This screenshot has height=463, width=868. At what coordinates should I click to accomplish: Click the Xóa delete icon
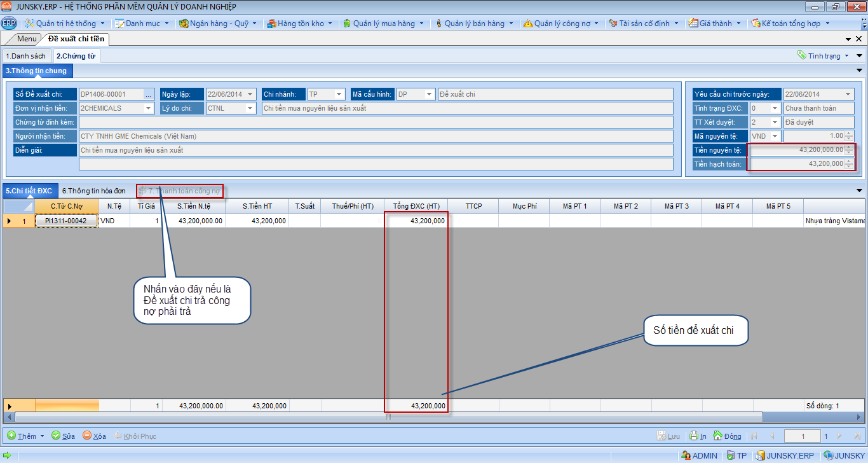pyautogui.click(x=87, y=436)
